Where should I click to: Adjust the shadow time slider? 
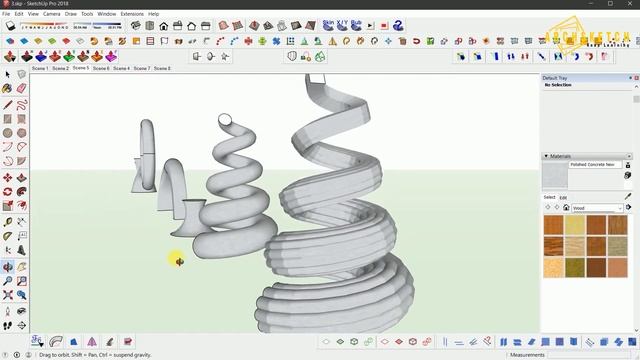click(98, 26)
